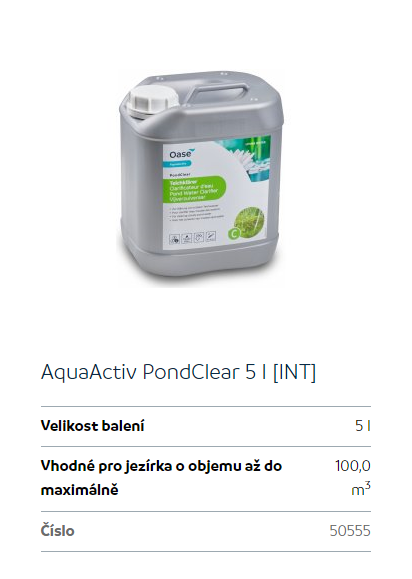Open the AquaActiv PondClear 5 l product title

coord(178,372)
